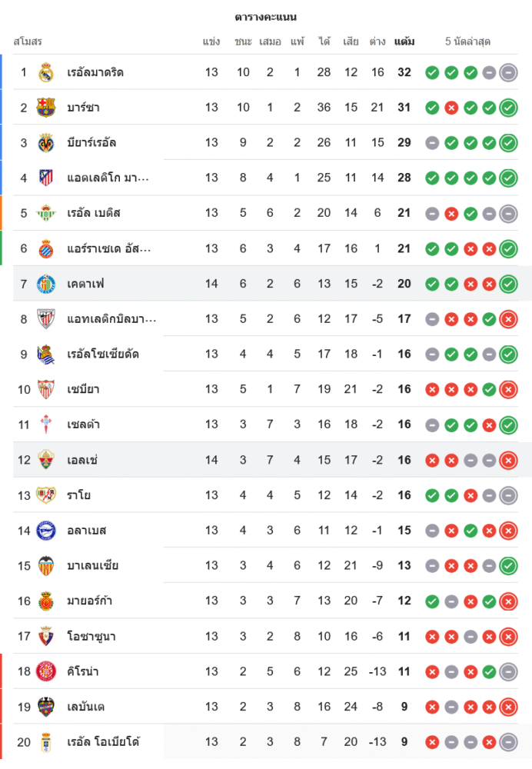Click the สโมสร club column header
The height and width of the screenshot is (769, 532).
click(x=28, y=42)
